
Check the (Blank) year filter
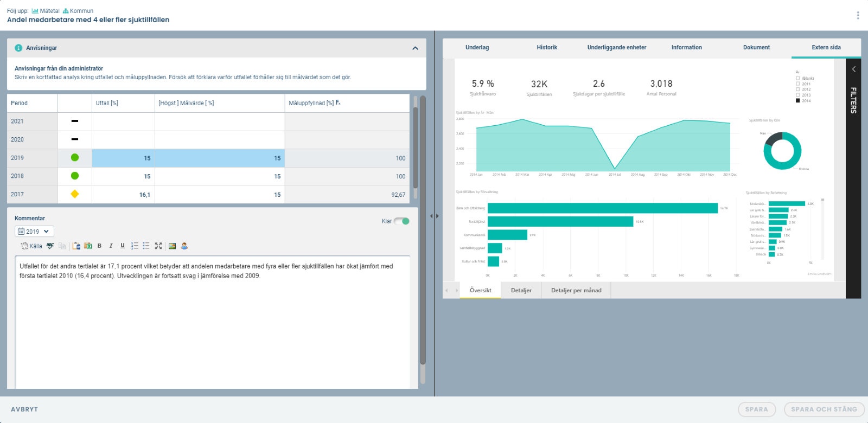click(797, 78)
